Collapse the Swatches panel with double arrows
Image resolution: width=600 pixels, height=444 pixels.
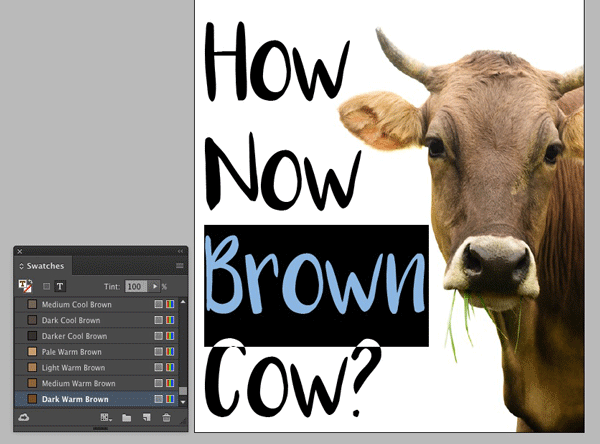point(180,251)
